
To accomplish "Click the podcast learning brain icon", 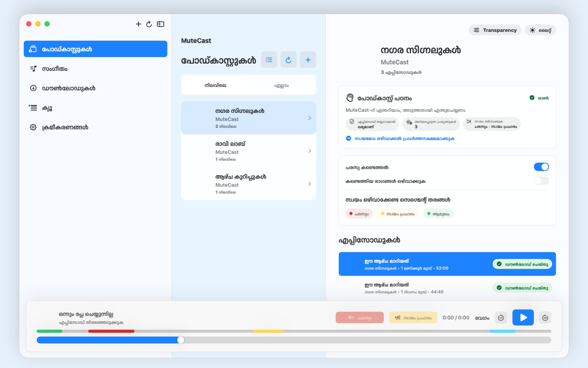I will (x=350, y=98).
